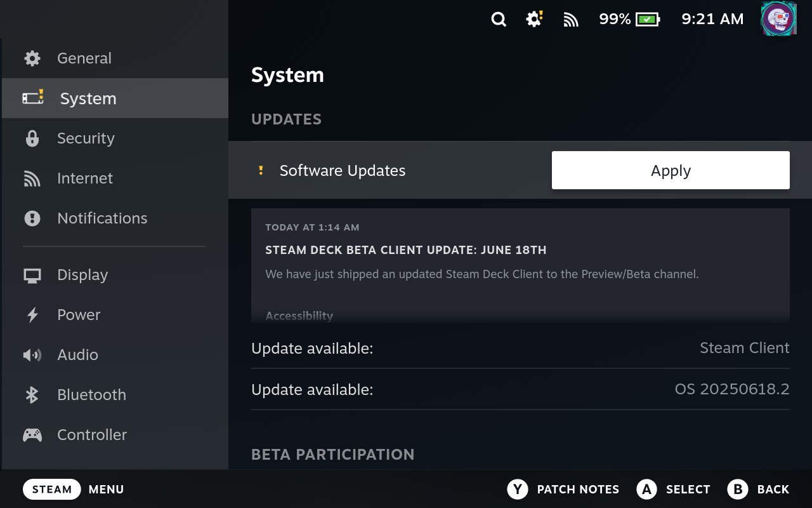Select Display in the sidebar
The height and width of the screenshot is (508, 812).
(82, 275)
